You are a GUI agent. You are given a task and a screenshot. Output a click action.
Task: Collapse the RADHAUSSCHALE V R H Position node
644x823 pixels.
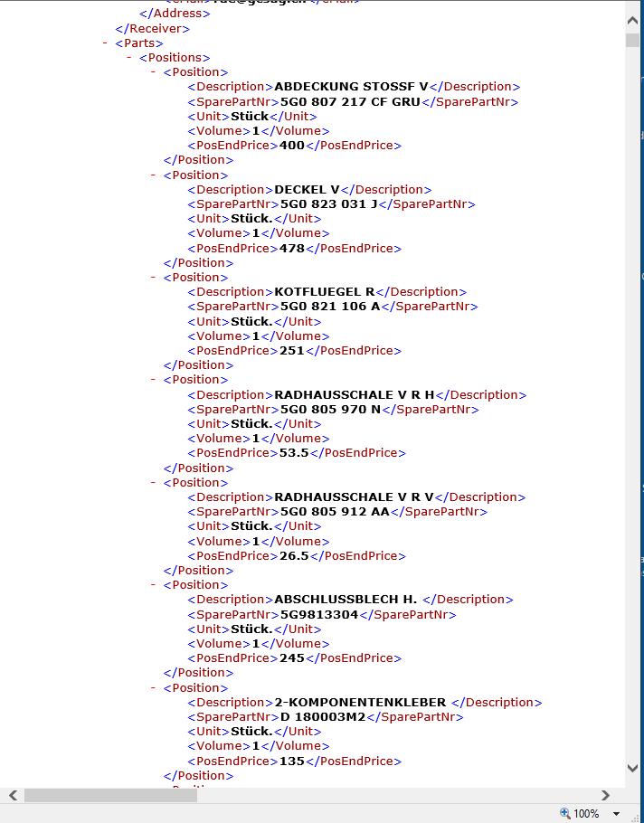(x=155, y=380)
